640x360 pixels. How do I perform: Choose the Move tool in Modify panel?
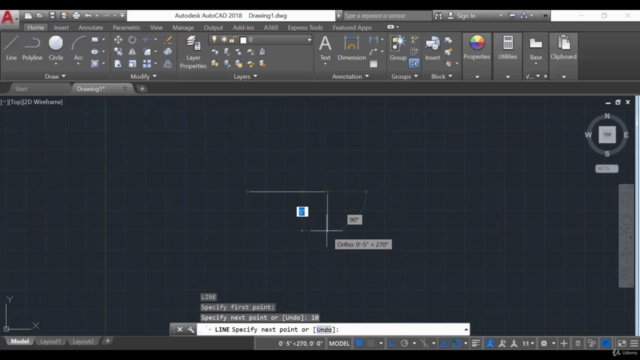point(118,40)
